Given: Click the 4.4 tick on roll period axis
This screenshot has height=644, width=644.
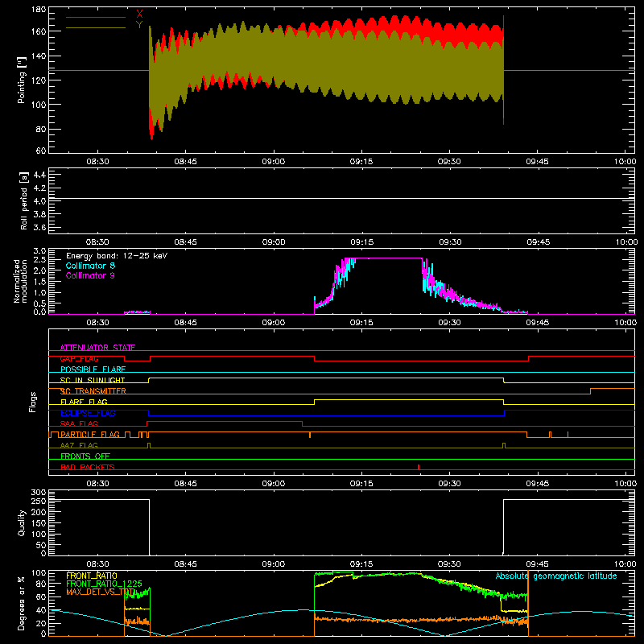Looking at the screenshot, I should 39,175.
